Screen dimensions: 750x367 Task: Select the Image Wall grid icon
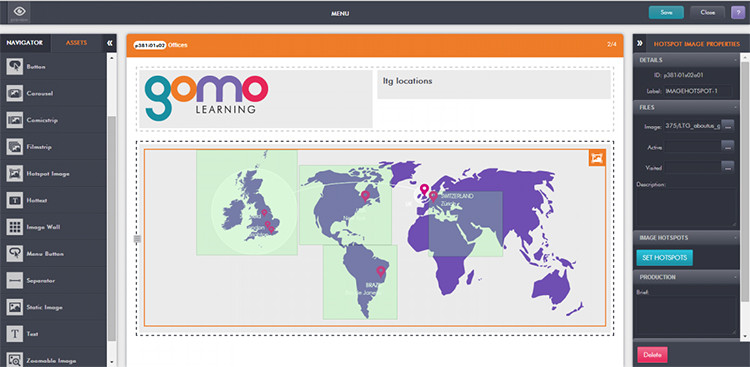click(15, 227)
